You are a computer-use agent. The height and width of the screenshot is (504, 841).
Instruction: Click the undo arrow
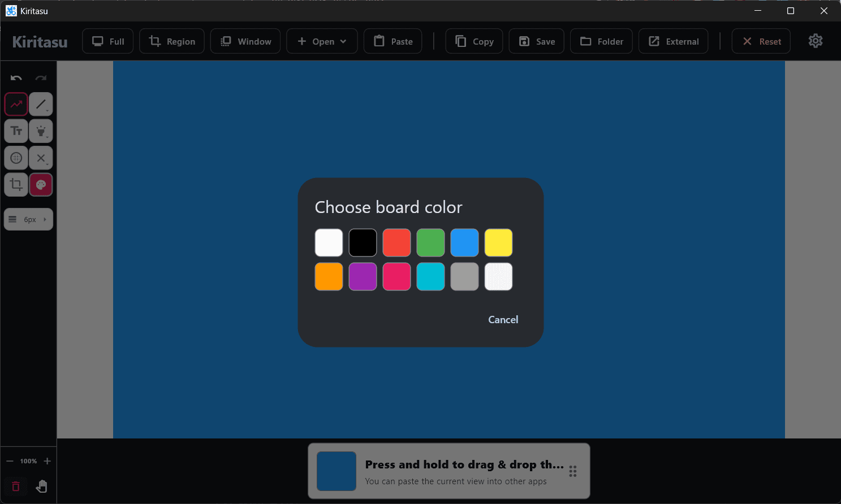coord(16,78)
